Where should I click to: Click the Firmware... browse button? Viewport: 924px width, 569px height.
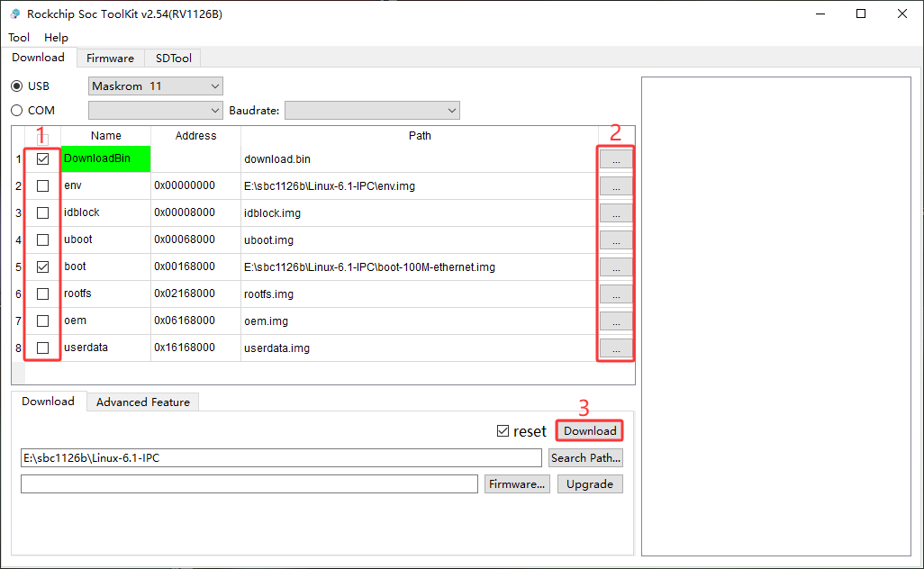click(x=517, y=483)
